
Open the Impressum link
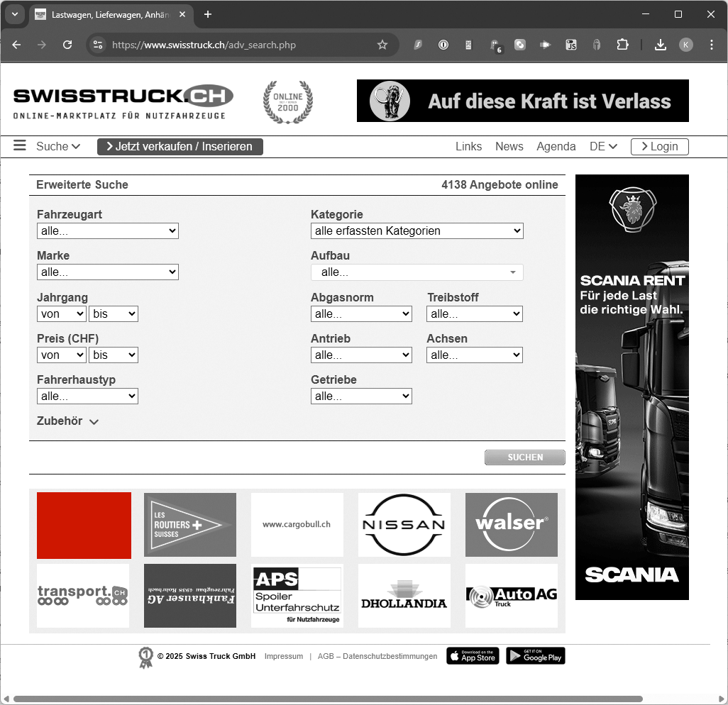pyautogui.click(x=284, y=656)
